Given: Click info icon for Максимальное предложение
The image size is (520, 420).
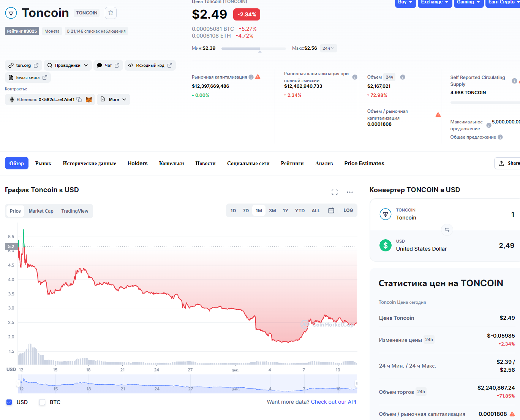Looking at the screenshot, I should click(x=489, y=125).
